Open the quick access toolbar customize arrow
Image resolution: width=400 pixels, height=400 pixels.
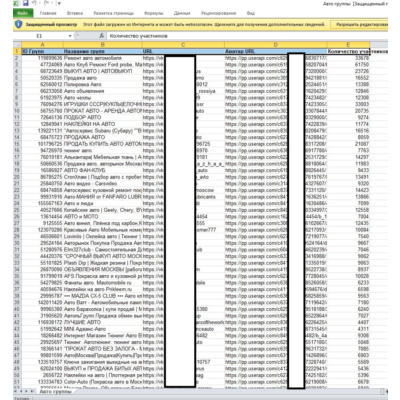click(x=59, y=4)
